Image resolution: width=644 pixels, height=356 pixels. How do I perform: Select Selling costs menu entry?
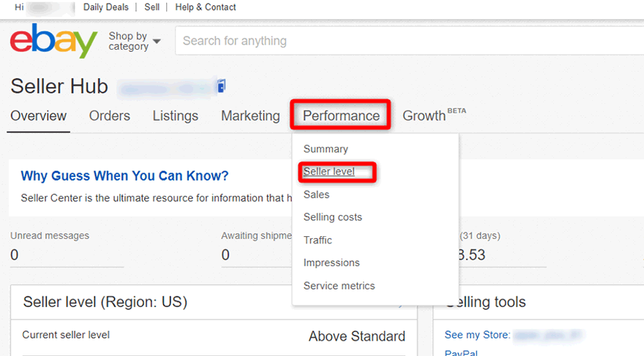(x=333, y=217)
